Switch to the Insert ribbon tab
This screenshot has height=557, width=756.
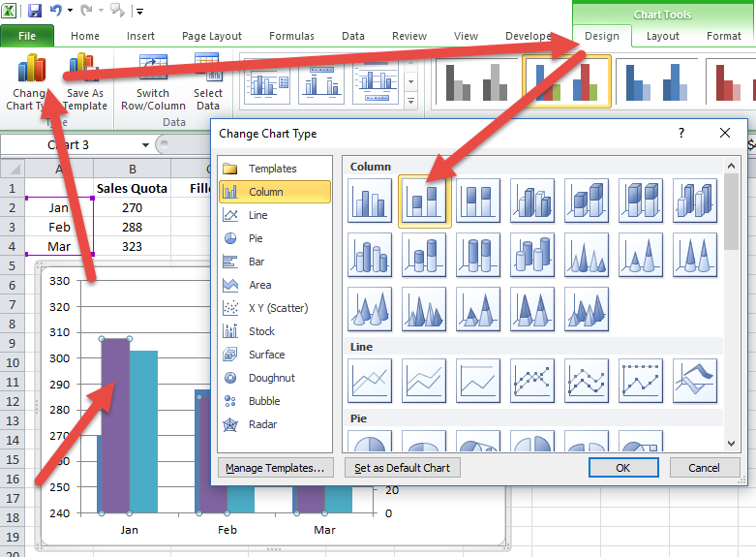tap(140, 36)
